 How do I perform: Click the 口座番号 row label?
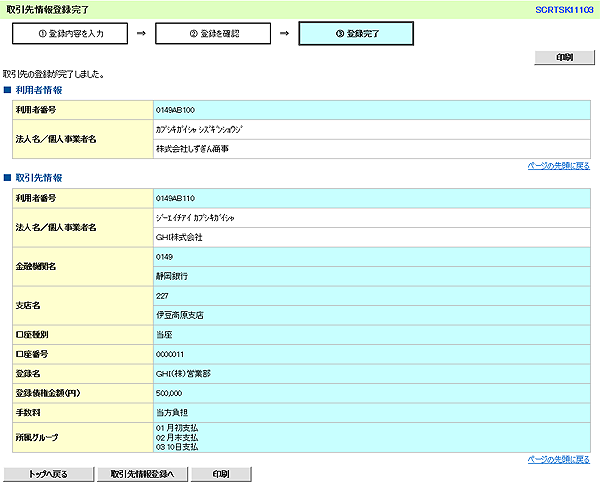tap(32, 354)
